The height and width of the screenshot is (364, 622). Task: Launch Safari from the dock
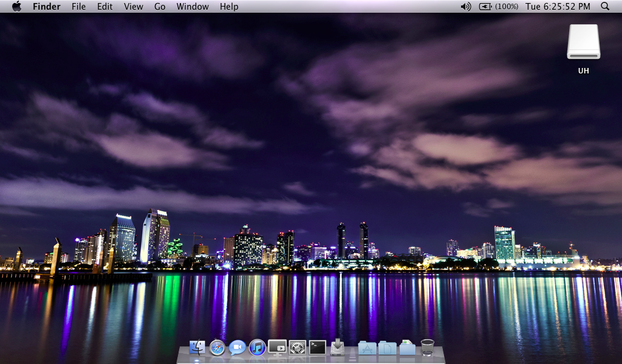[x=217, y=348]
